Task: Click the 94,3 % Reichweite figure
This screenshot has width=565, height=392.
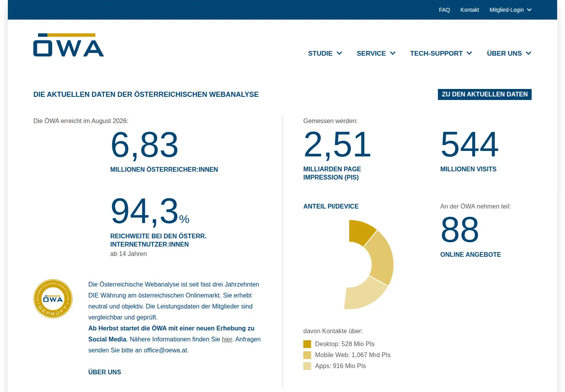Action: [150, 212]
